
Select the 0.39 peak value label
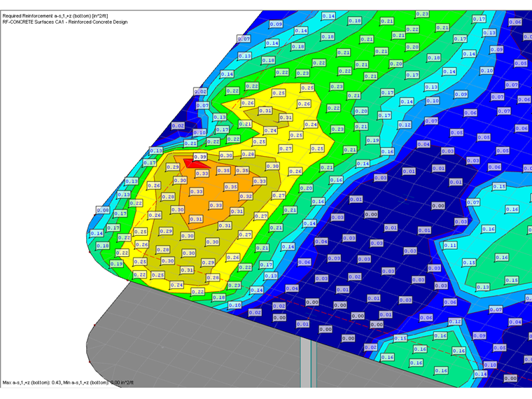point(200,157)
